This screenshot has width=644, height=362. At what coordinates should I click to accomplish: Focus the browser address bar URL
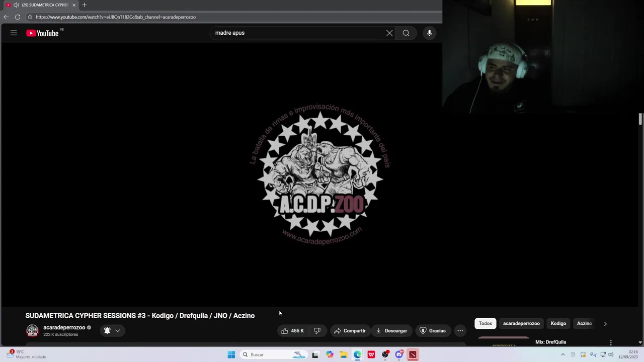(116, 17)
